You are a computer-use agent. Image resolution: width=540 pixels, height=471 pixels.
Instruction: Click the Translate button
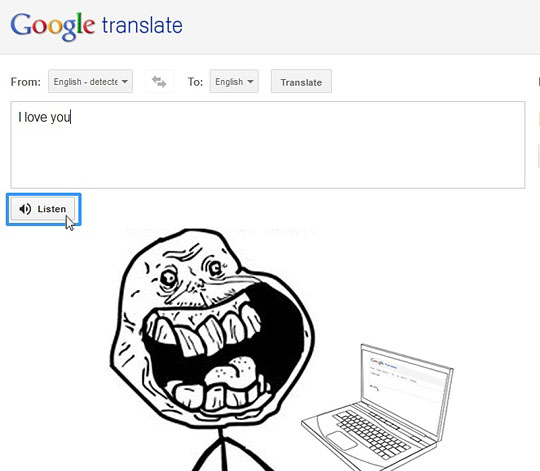(301, 82)
